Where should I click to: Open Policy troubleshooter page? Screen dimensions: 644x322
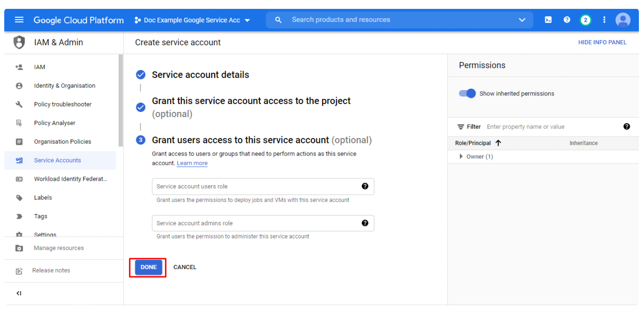(x=63, y=104)
